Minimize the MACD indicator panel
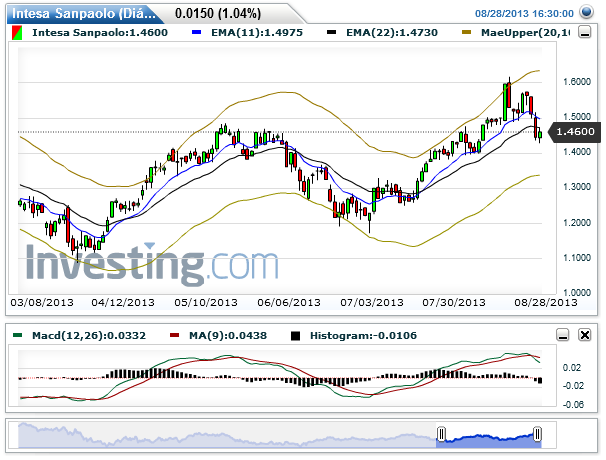Image resolution: width=606 pixels, height=460 pixels. coord(563,334)
